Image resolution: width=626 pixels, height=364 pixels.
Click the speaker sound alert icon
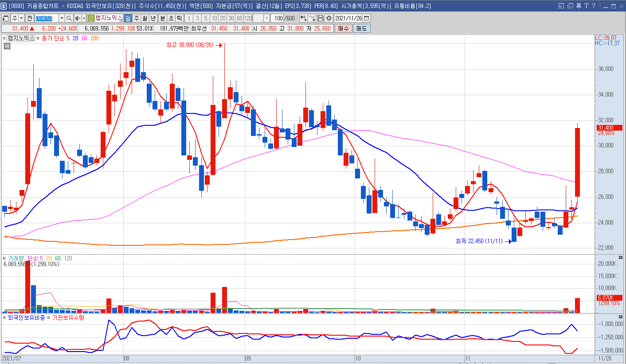pyautogui.click(x=78, y=18)
